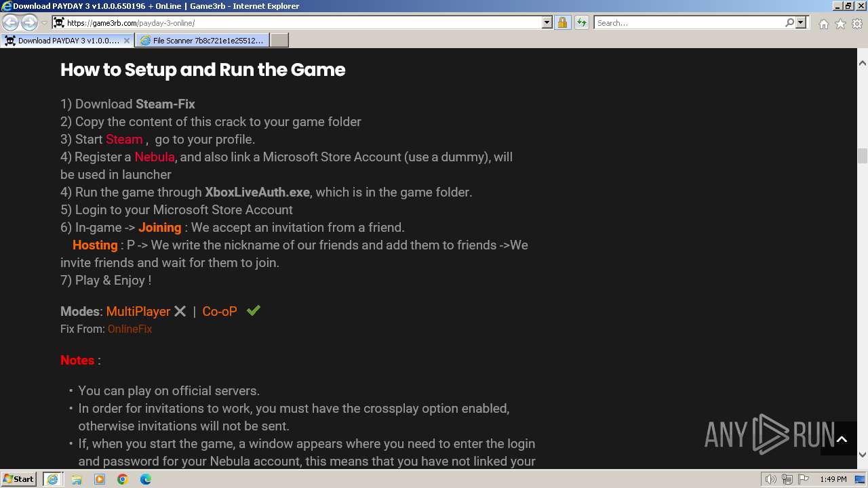
Task: Launch Edge from the taskbar
Action: click(146, 479)
